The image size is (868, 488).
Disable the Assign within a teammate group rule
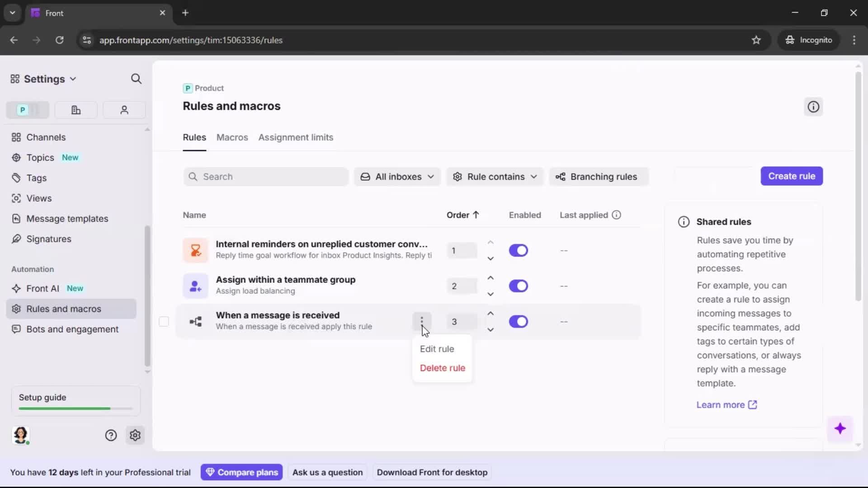point(519,286)
